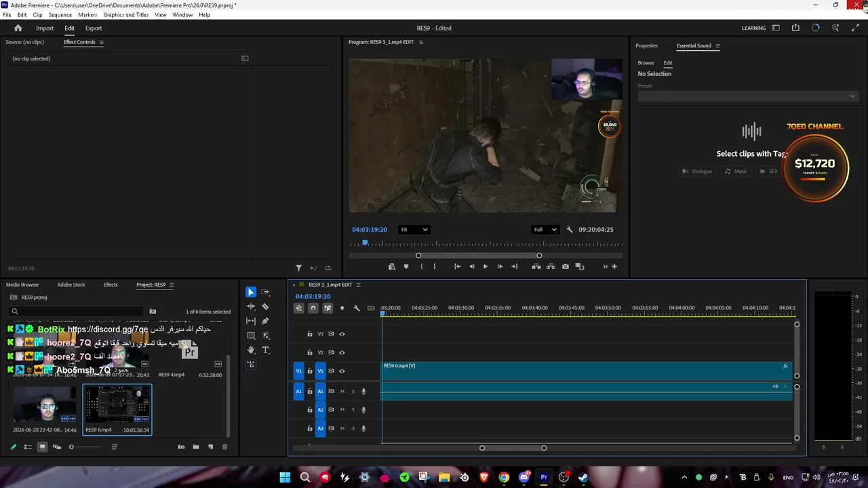Open the Markers menu
The height and width of the screenshot is (488, 868).
pyautogui.click(x=87, y=15)
